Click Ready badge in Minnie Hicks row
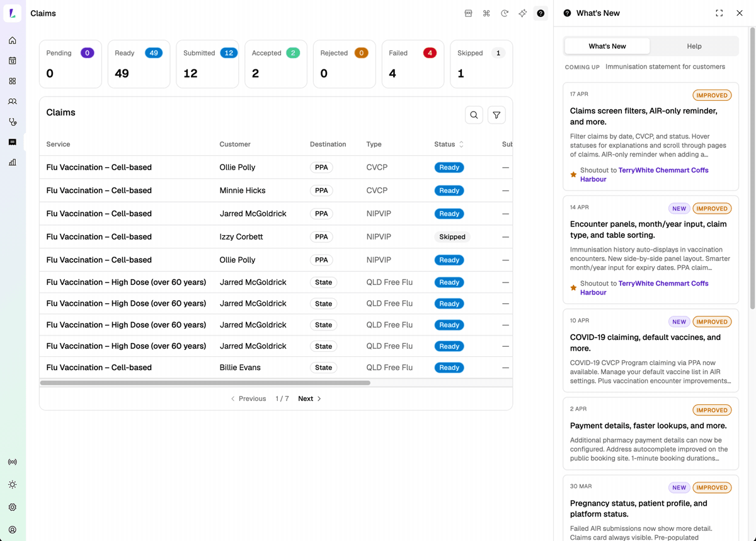The image size is (756, 541). [x=449, y=190]
